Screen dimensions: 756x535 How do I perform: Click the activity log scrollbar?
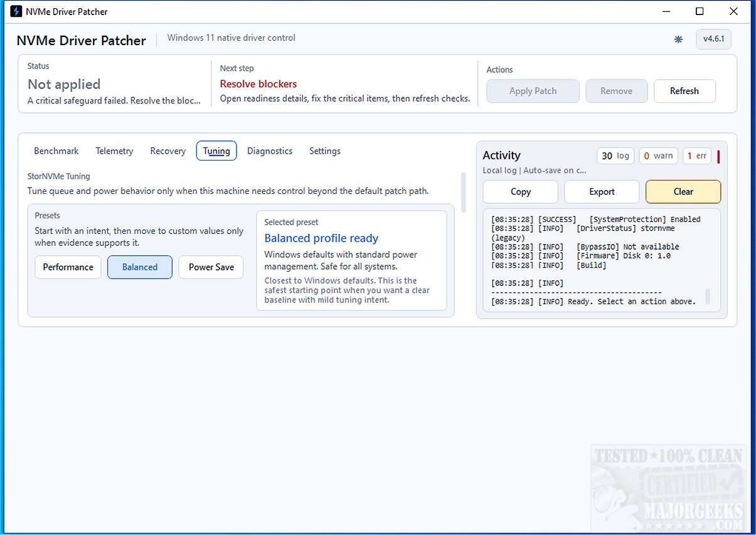pyautogui.click(x=708, y=296)
